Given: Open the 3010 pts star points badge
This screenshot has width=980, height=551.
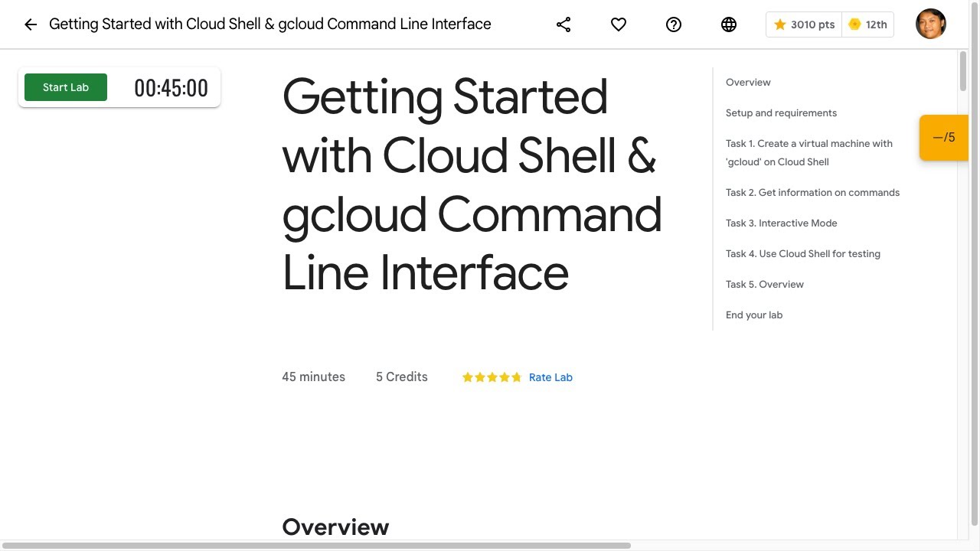Looking at the screenshot, I should tap(804, 24).
